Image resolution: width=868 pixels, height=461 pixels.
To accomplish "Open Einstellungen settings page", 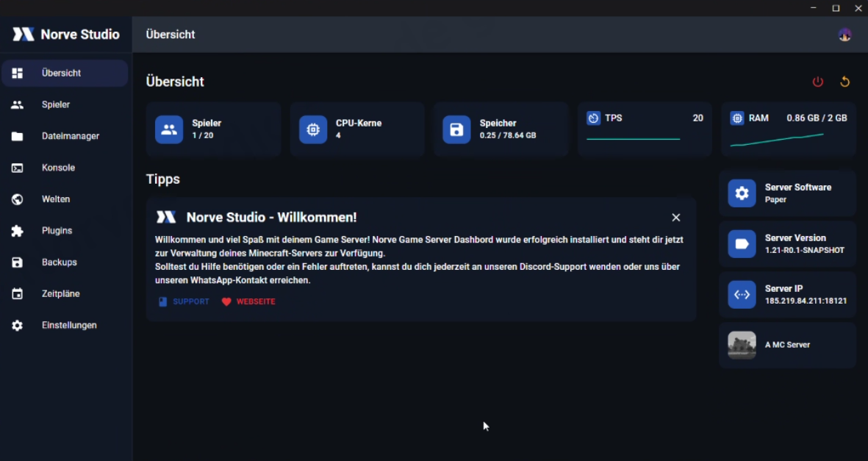I will click(x=69, y=325).
